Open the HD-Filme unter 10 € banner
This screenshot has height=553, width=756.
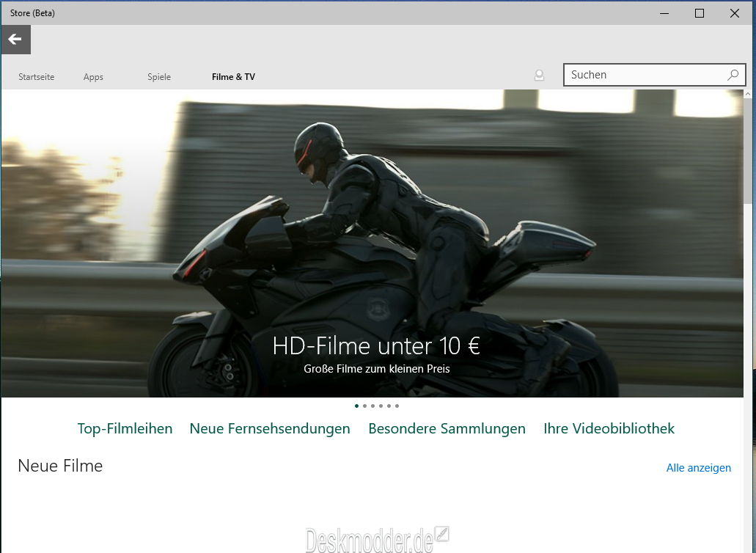[x=372, y=243]
